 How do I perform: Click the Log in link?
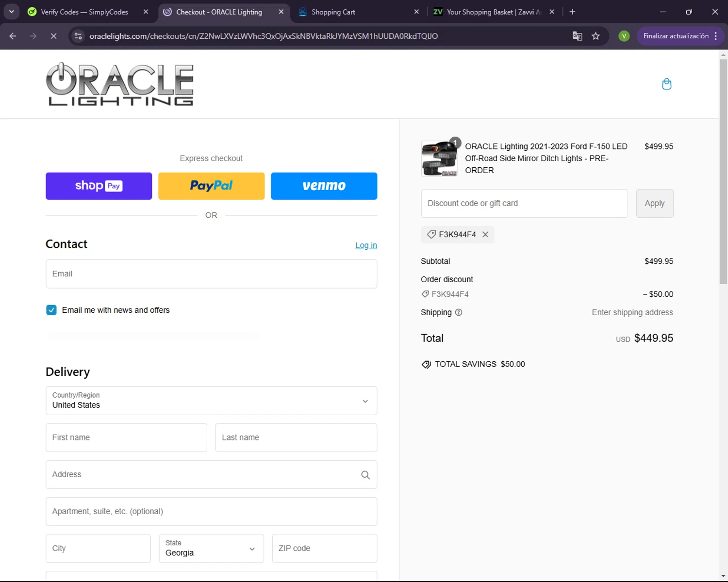[366, 245]
